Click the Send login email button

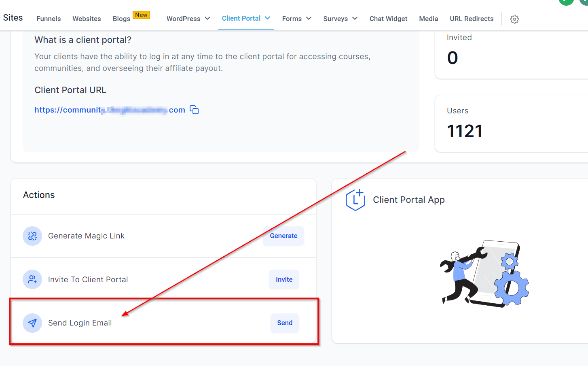(x=285, y=323)
